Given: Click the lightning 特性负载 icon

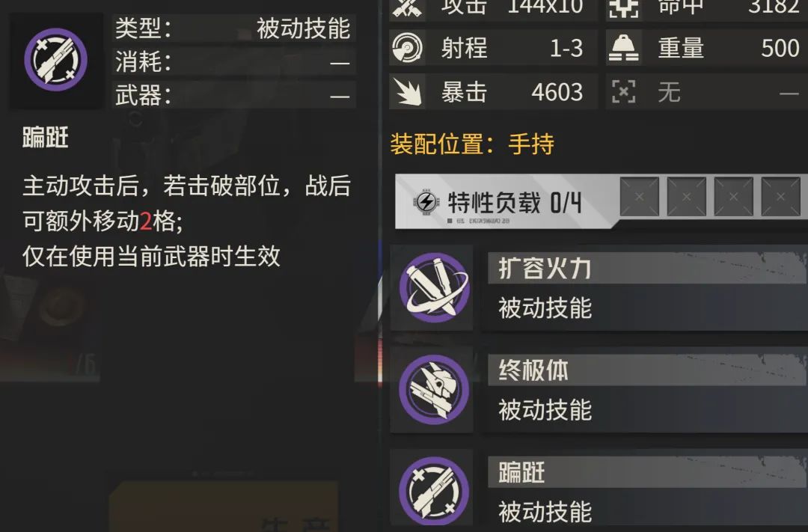Looking at the screenshot, I should coord(426,201).
